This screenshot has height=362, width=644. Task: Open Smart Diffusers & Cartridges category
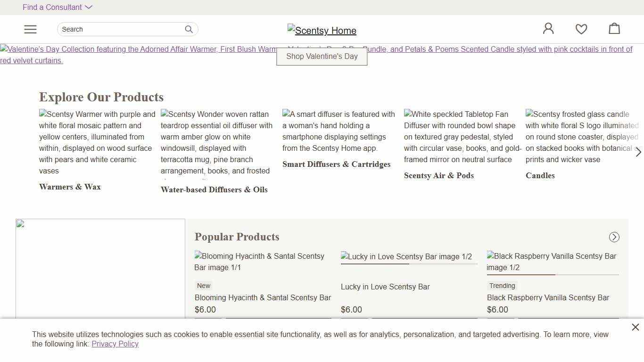[337, 164]
